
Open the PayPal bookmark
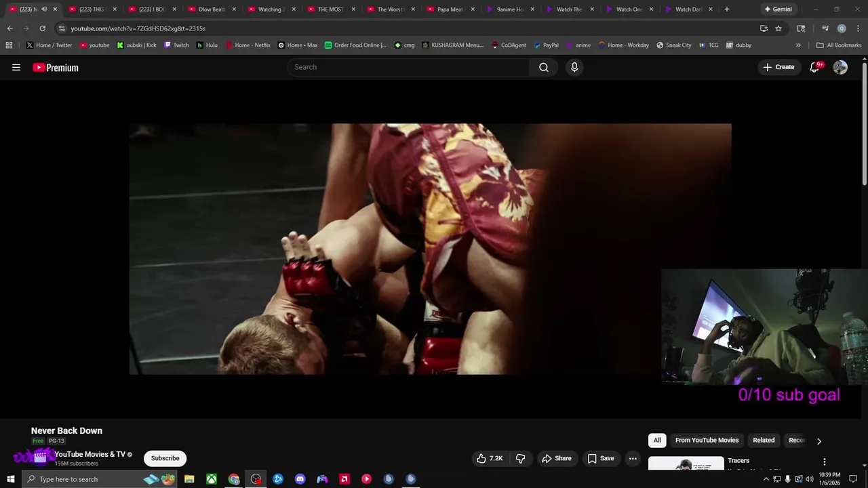(546, 45)
